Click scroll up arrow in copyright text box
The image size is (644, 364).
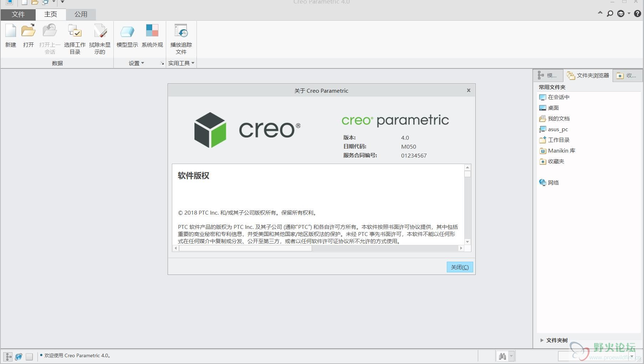point(467,167)
